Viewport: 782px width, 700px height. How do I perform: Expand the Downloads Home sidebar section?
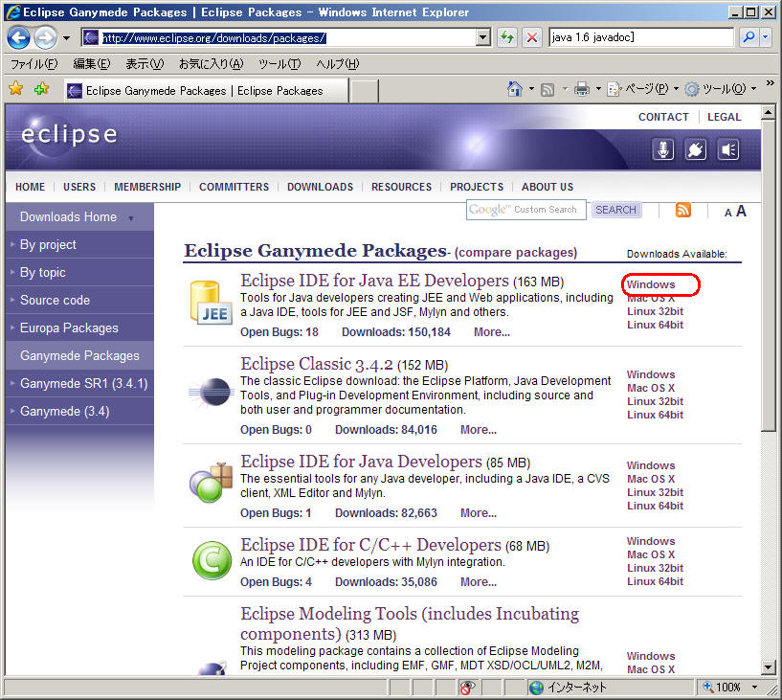tap(131, 218)
